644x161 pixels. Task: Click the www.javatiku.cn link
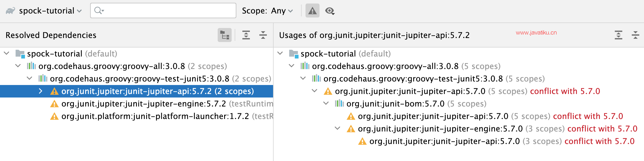tap(536, 32)
